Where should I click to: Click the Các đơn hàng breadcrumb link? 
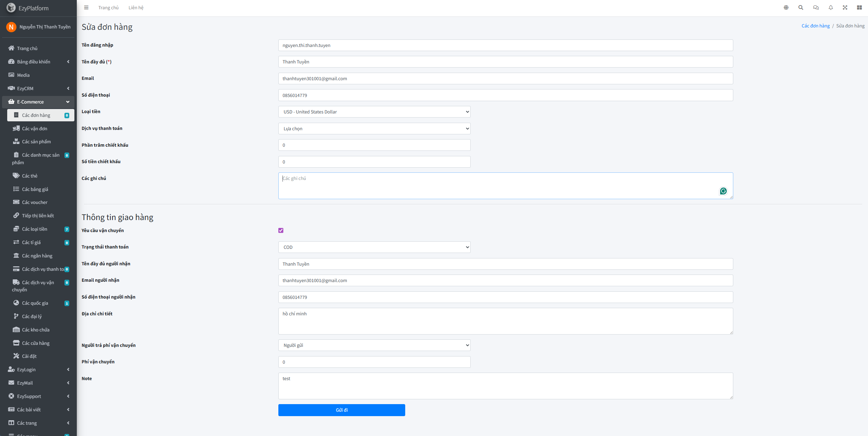click(815, 26)
